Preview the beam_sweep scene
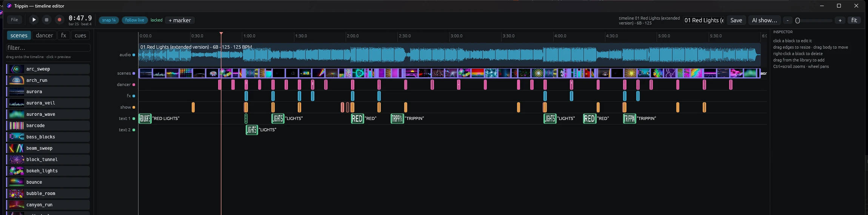Image resolution: width=868 pixels, height=215 pixels. [x=48, y=148]
